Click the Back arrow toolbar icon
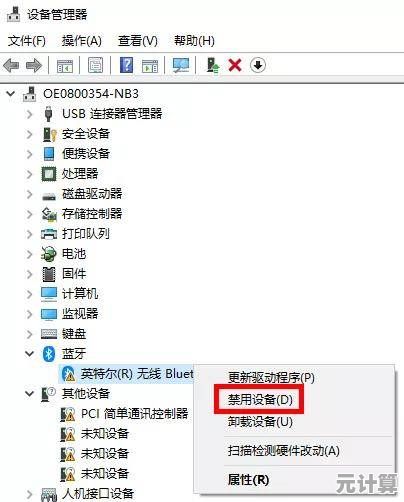The height and width of the screenshot is (502, 404). 11,65
